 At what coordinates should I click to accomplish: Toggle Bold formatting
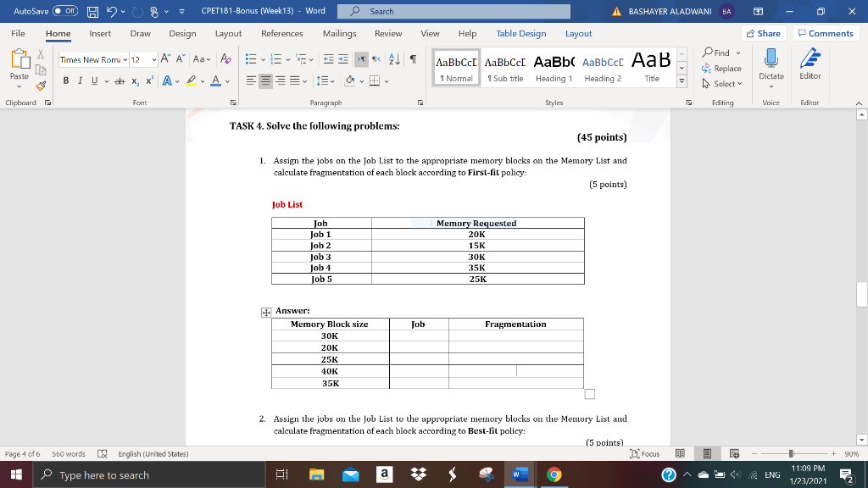tap(66, 82)
